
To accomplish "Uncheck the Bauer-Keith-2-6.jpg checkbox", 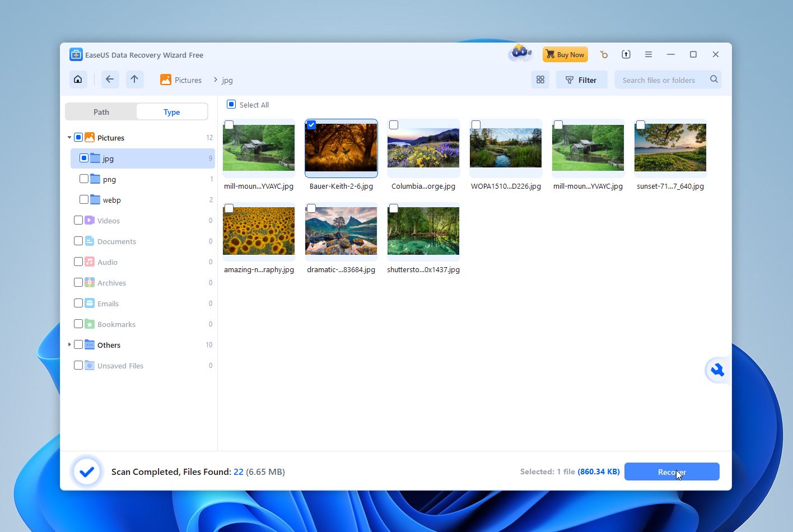I will click(x=311, y=125).
